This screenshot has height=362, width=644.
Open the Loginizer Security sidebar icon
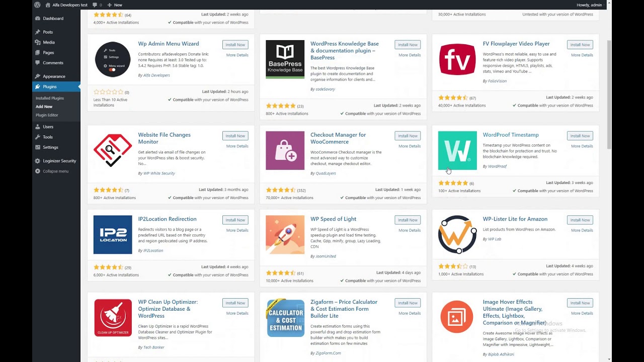coord(38,161)
